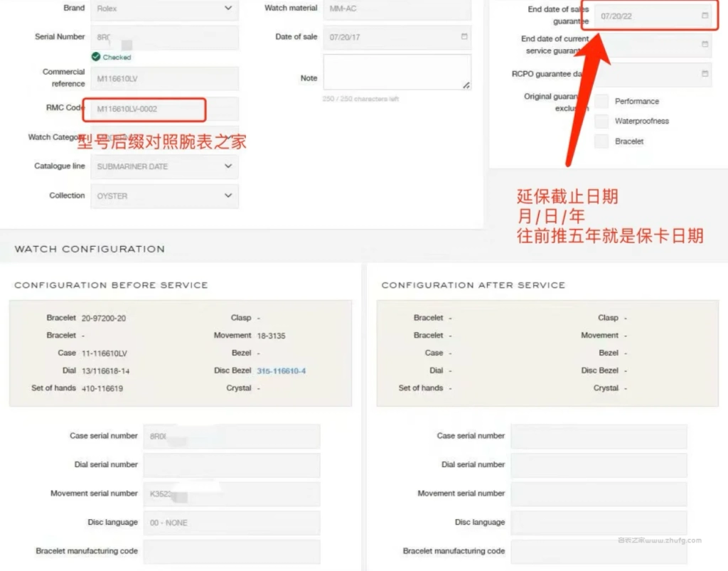Screen dimensions: 728x571
Task: Focus the before-service Case serial number field
Action: [x=231, y=437]
